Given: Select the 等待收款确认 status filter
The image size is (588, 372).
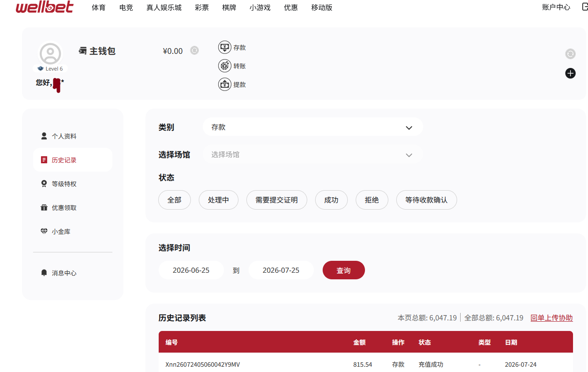Looking at the screenshot, I should (x=427, y=200).
